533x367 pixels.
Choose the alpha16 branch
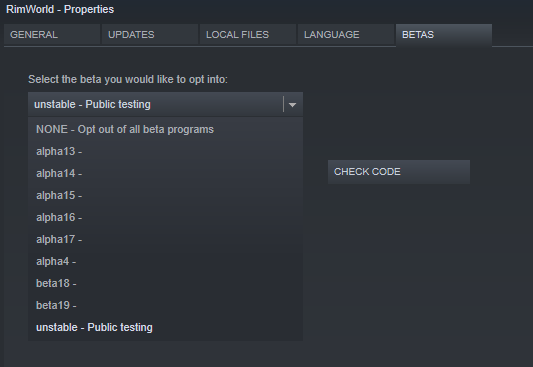166,217
